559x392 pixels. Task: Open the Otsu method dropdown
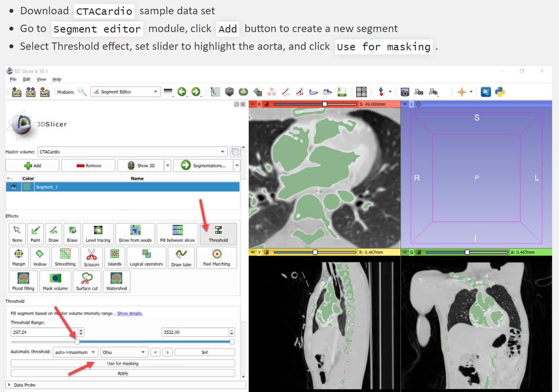click(124, 352)
